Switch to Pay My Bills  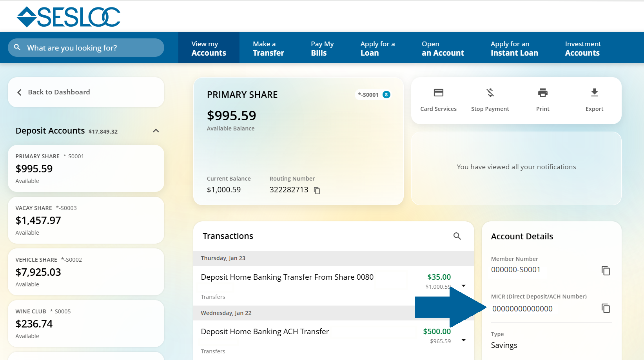tap(322, 47)
